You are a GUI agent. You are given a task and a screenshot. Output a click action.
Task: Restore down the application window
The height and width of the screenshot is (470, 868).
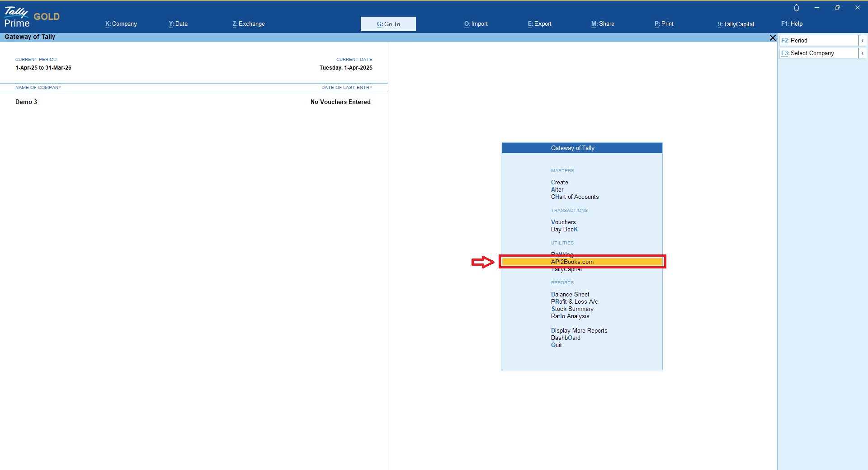pos(837,8)
